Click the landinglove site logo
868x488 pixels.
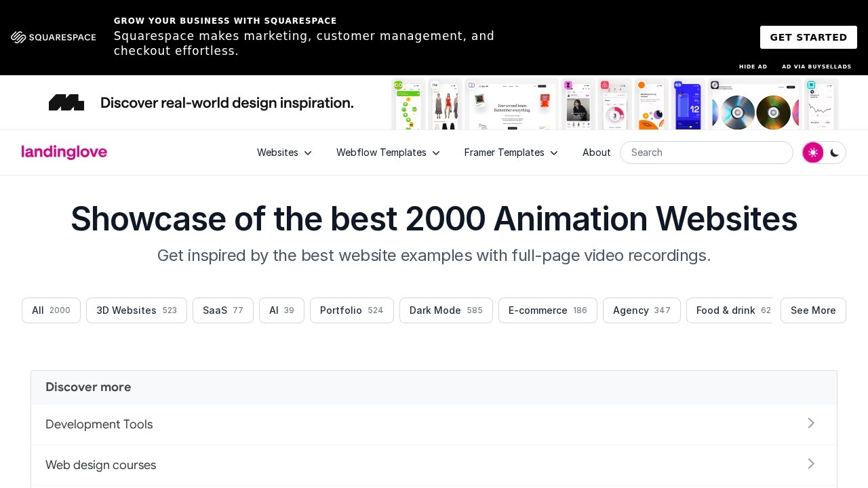coord(64,152)
